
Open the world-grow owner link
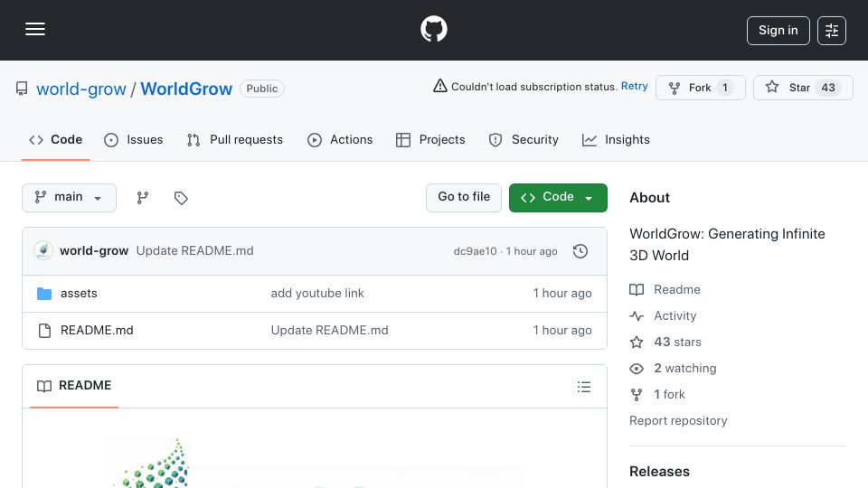pyautogui.click(x=81, y=89)
